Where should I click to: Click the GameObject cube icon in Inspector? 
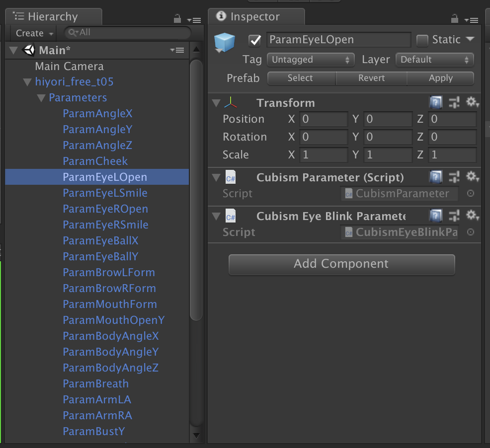[x=225, y=43]
